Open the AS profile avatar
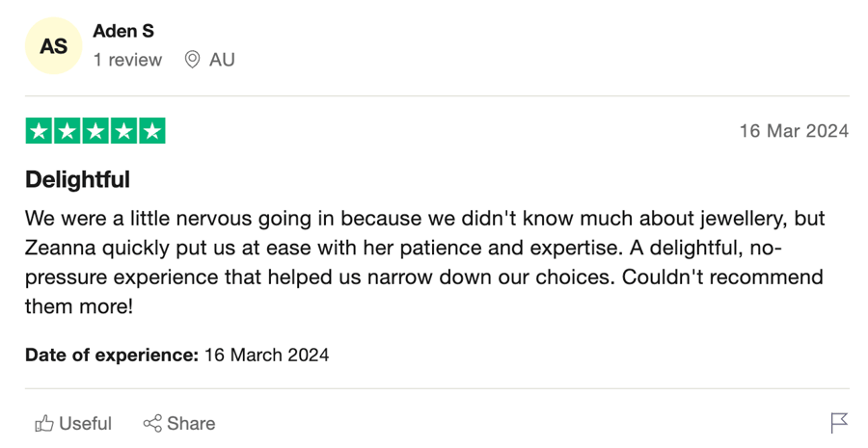Viewport: 868px width, 448px height. [x=54, y=46]
